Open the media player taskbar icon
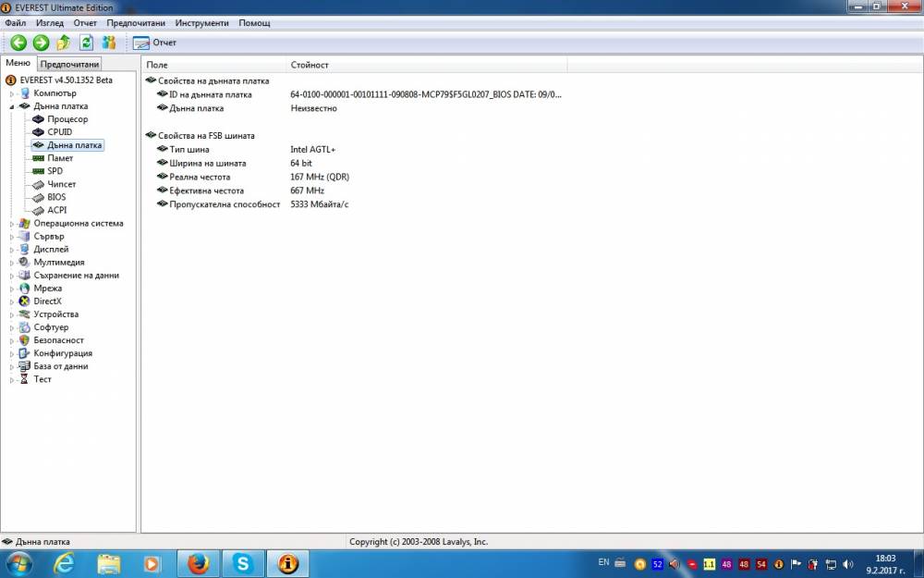This screenshot has width=924, height=578. click(152, 564)
